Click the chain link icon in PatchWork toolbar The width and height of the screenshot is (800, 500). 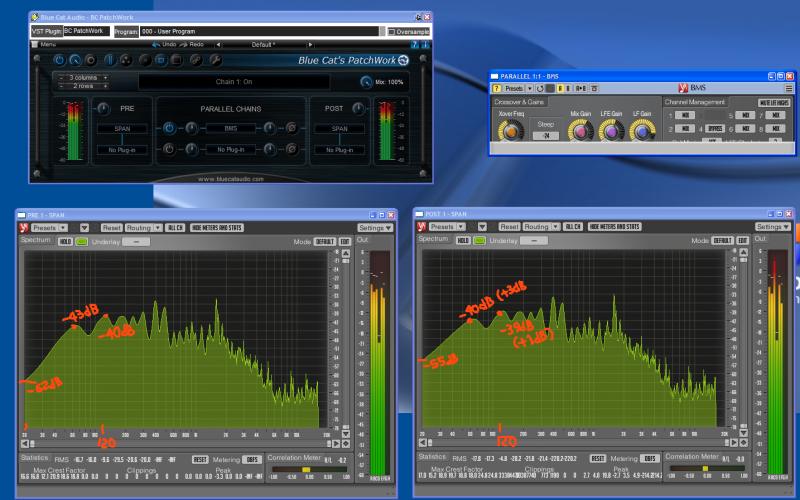coord(195,60)
